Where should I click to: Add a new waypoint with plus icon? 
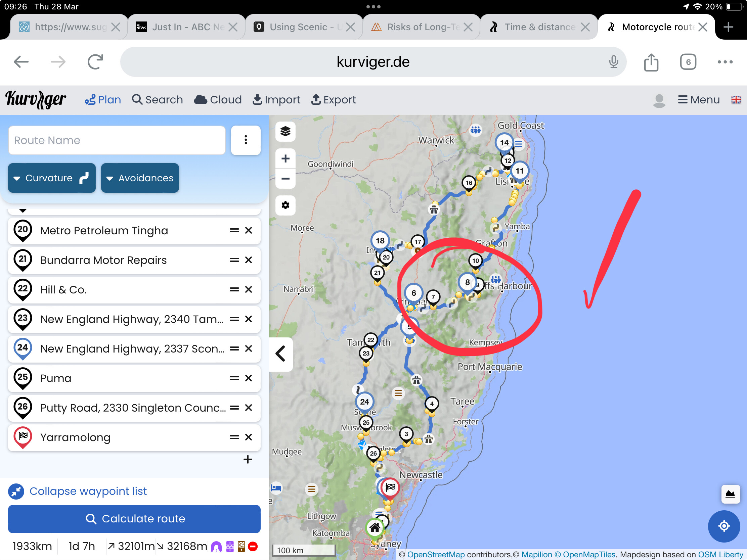point(248,459)
